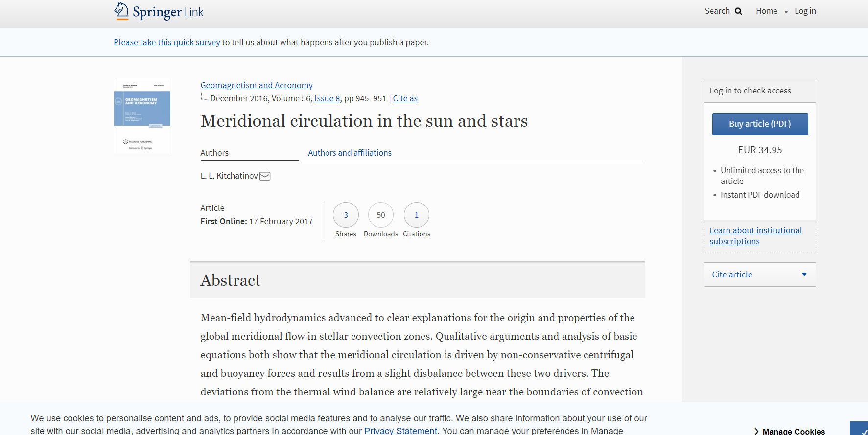This screenshot has height=435, width=868.
Task: Click the Cite as link
Action: pos(405,98)
